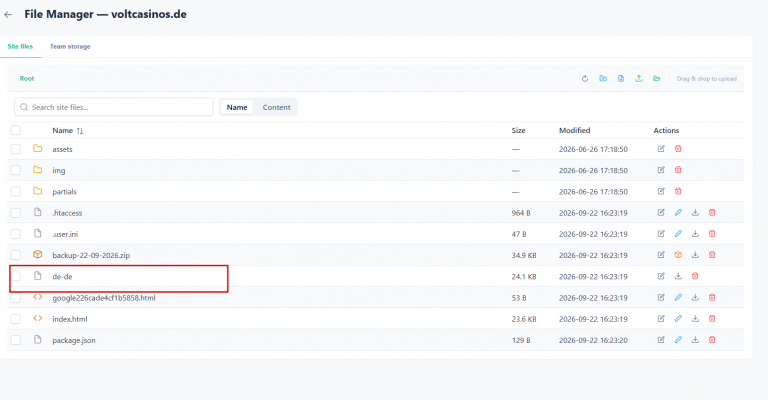768x400 pixels.
Task: Extract backup-22-09-2026.zip archive
Action: [678, 255]
